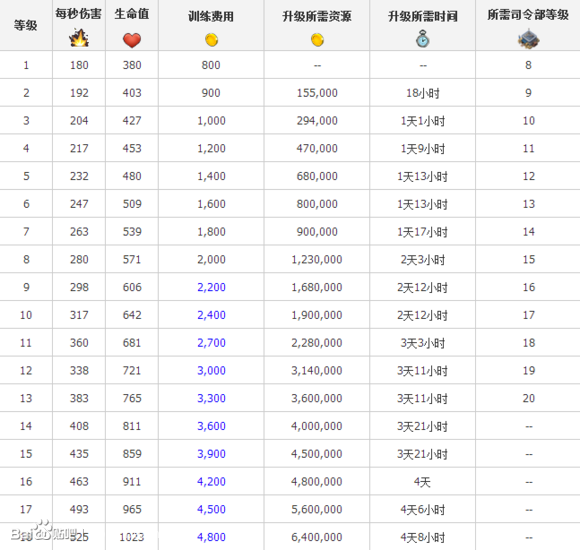This screenshot has height=550, width=580.
Task: Click the Baidu Tieba watermark logo
Action: coord(46,531)
